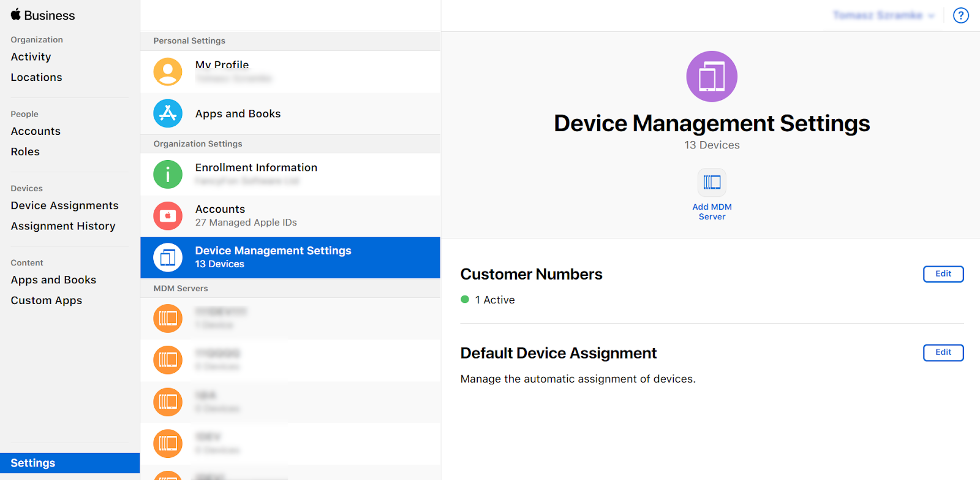The height and width of the screenshot is (480, 980).
Task: Open Device Assignments
Action: [64, 205]
